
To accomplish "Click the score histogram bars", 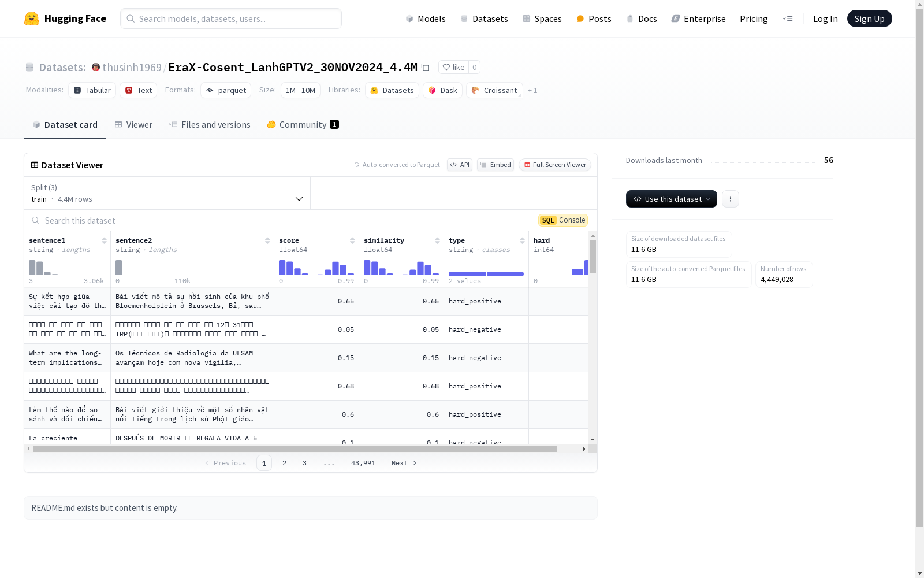I will point(316,268).
